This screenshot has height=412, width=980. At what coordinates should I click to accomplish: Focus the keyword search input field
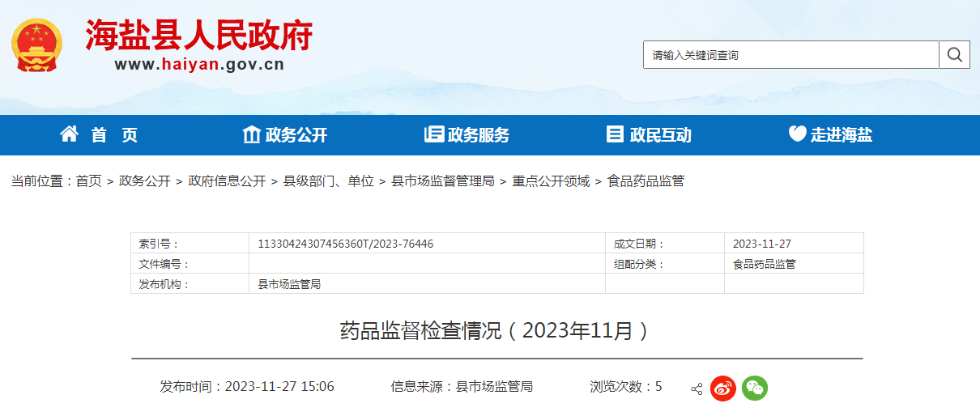click(x=791, y=55)
